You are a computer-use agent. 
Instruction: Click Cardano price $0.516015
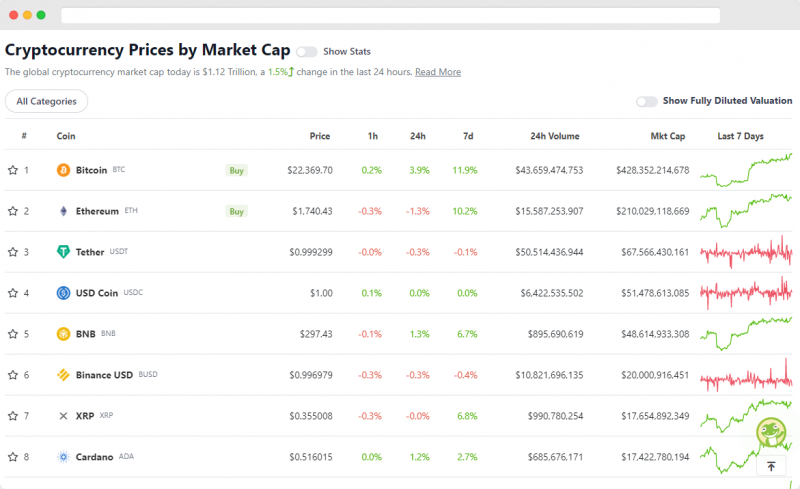pos(311,457)
